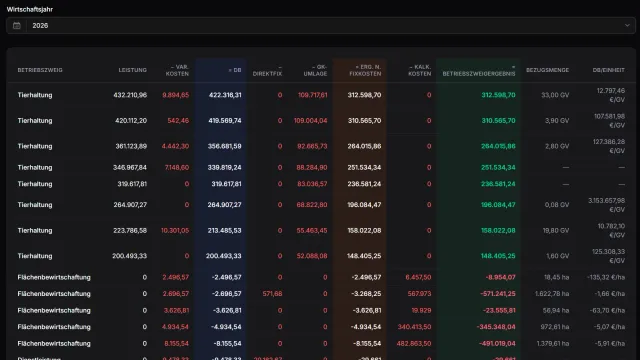Click the Bezugsmenge column header

coord(547,70)
